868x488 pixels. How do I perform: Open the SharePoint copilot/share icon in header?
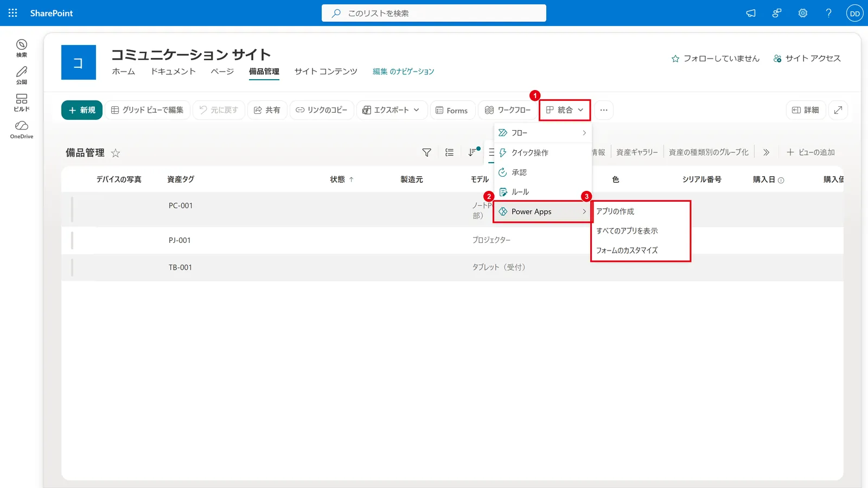tap(777, 13)
